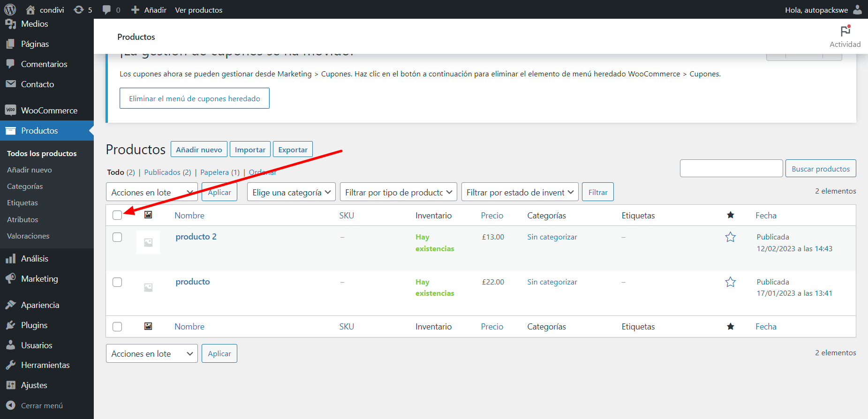Viewport: 868px width, 419px height.
Task: Toggle featured star for the £22.00 producto
Action: [x=730, y=282]
